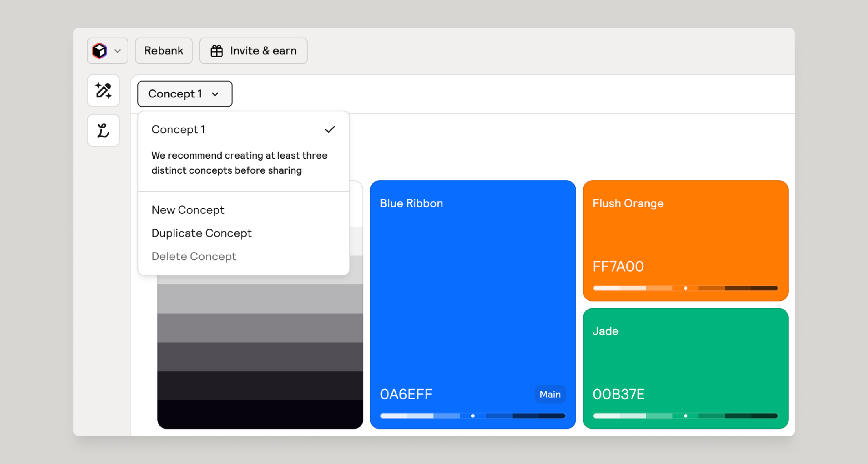Select Concept 1 in the dropdown list
Image resolution: width=868 pixels, height=464 pixels.
(179, 129)
